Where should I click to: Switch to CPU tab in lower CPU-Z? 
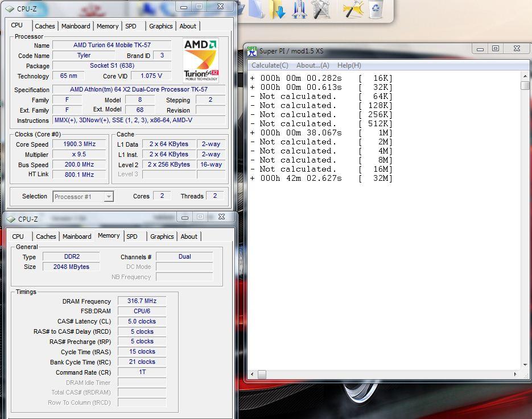coord(18,237)
